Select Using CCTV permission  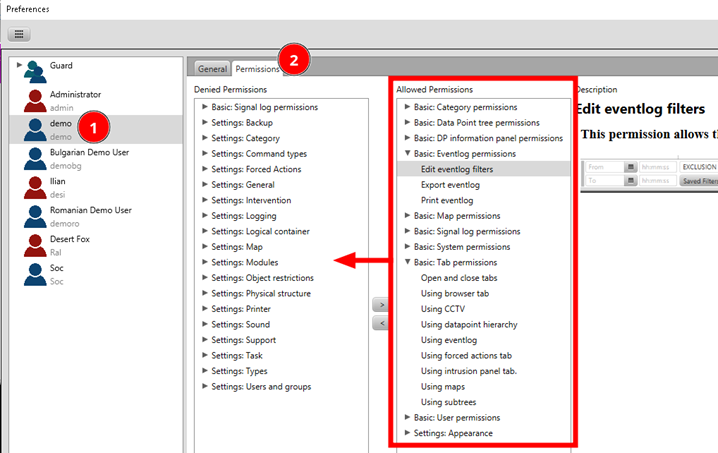(443, 309)
